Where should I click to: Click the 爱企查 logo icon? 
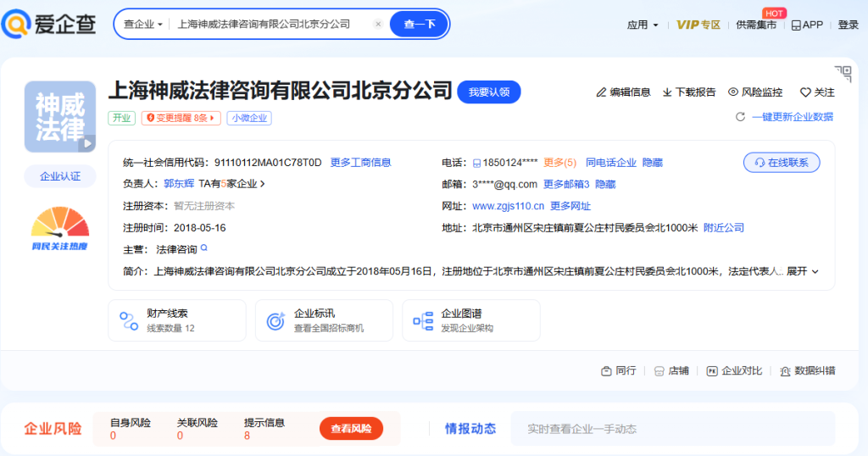point(17,24)
